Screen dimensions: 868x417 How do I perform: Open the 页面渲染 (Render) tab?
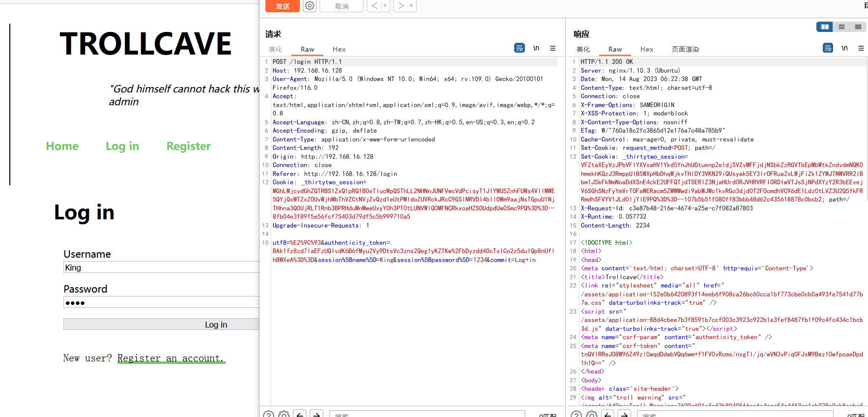686,49
